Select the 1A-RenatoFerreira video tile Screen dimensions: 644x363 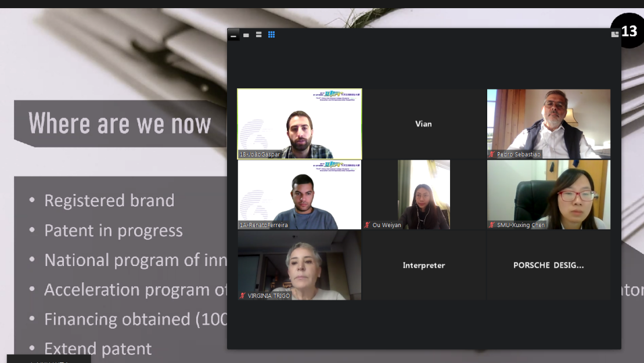tap(300, 195)
